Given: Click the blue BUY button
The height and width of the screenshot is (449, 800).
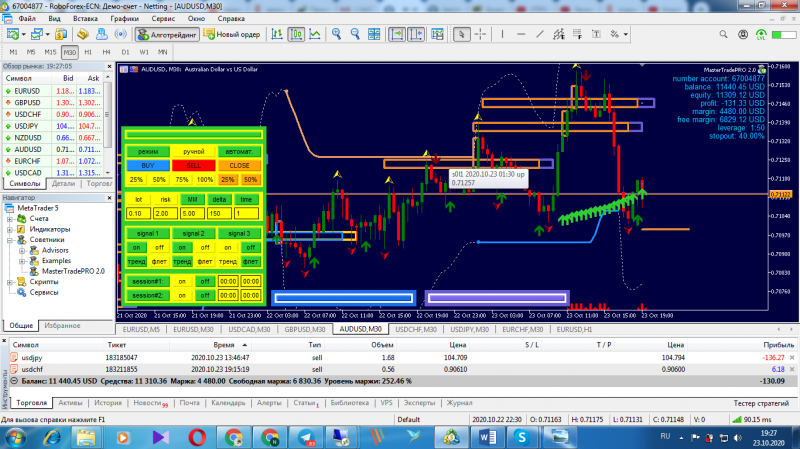Looking at the screenshot, I should tap(148, 165).
